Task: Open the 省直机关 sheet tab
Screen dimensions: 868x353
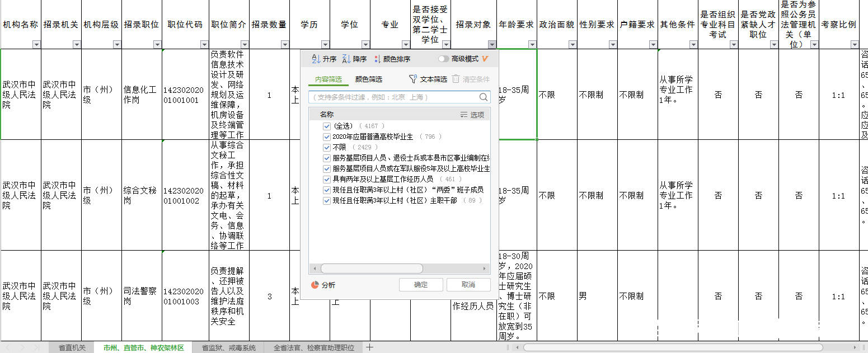Action: coord(72,347)
